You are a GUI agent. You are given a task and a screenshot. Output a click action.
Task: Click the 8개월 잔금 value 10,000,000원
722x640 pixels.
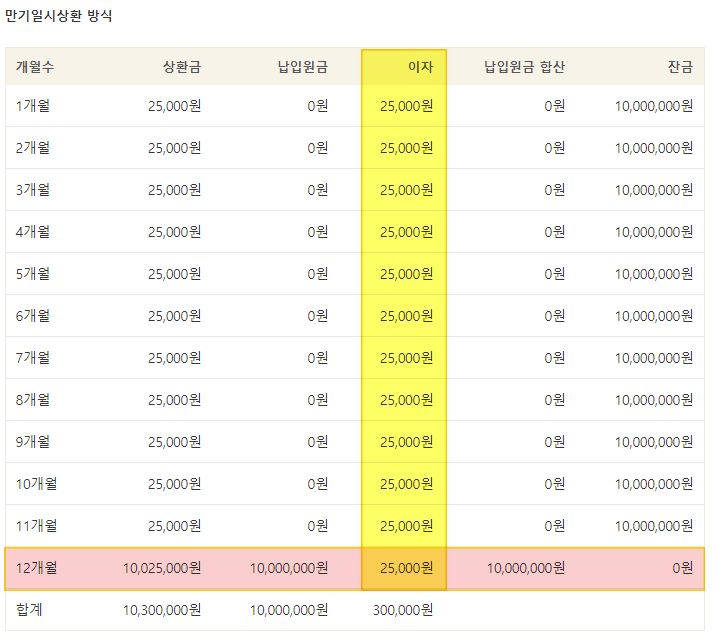click(654, 400)
